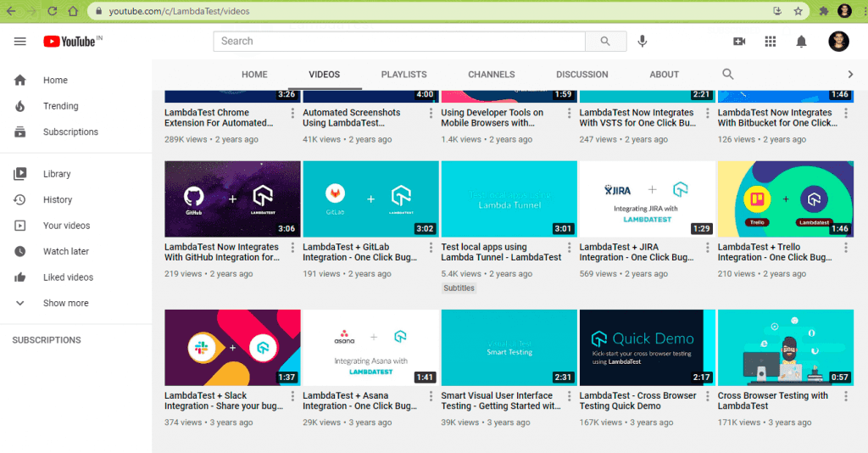Switch to the About tab
Viewport: 868px width, 453px height.
point(664,75)
